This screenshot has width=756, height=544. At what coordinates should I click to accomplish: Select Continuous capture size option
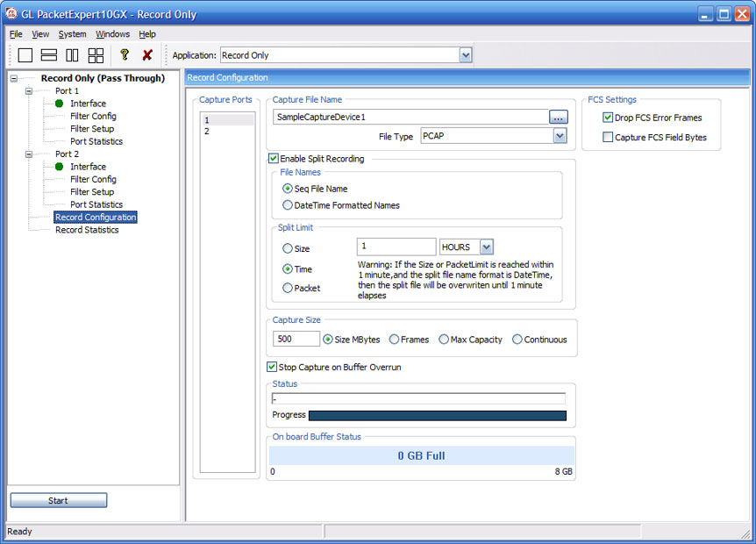tap(517, 339)
